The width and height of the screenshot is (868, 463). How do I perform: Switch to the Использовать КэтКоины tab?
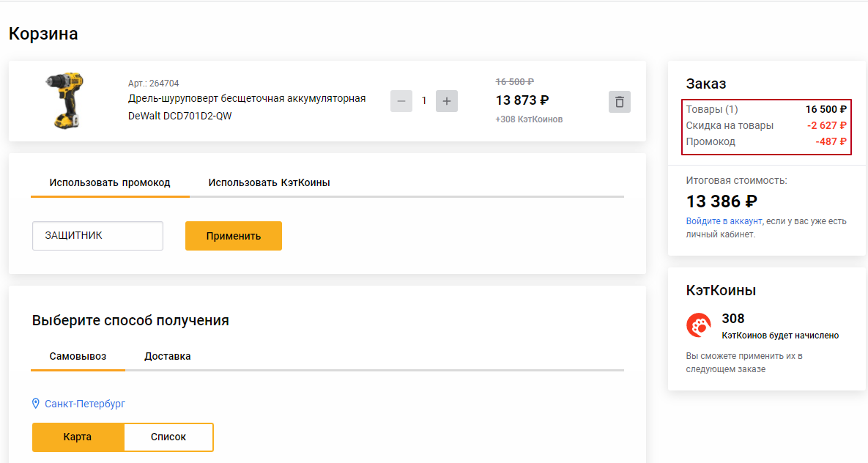[269, 182]
